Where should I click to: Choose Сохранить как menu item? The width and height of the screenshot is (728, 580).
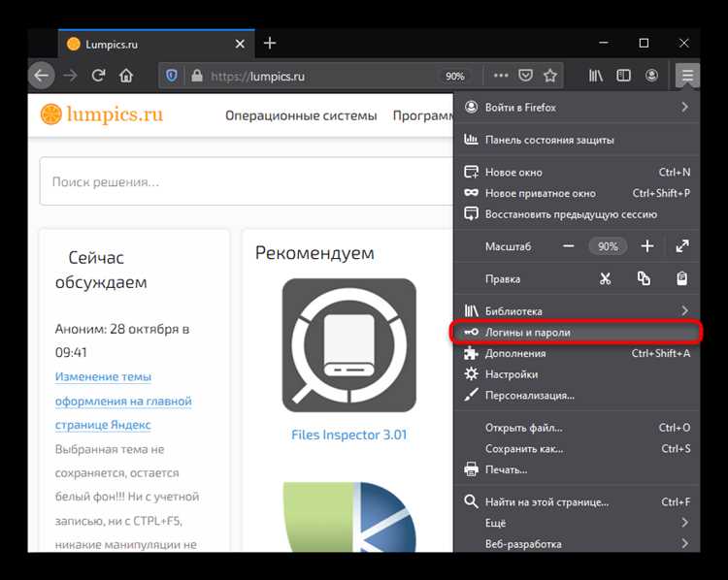pyautogui.click(x=577, y=449)
